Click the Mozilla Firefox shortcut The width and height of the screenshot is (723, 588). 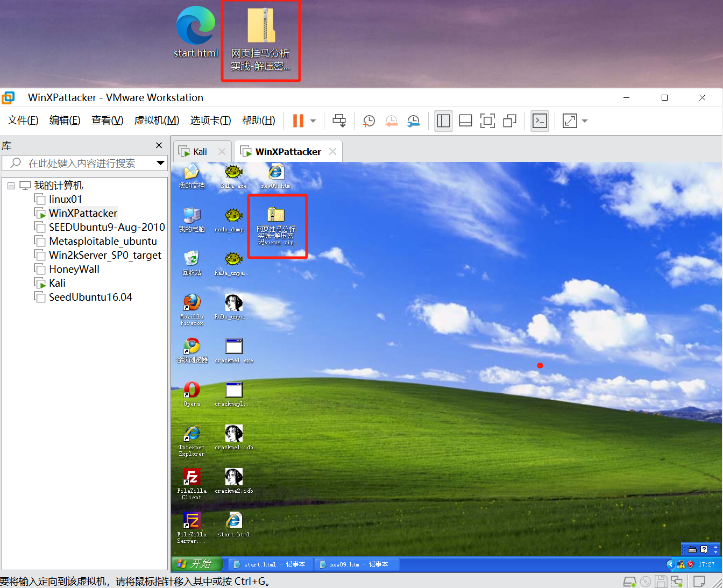pos(192,310)
